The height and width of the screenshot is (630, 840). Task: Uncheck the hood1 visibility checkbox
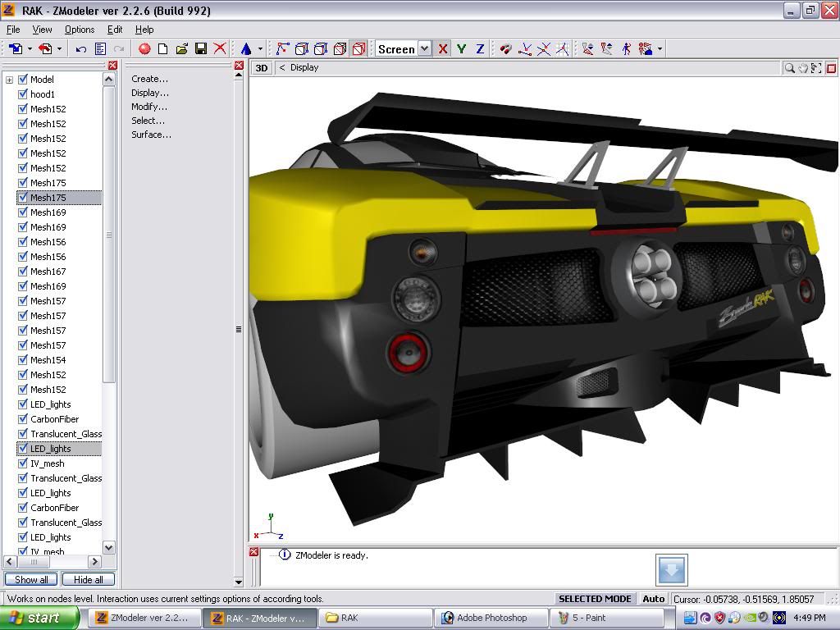pos(23,94)
